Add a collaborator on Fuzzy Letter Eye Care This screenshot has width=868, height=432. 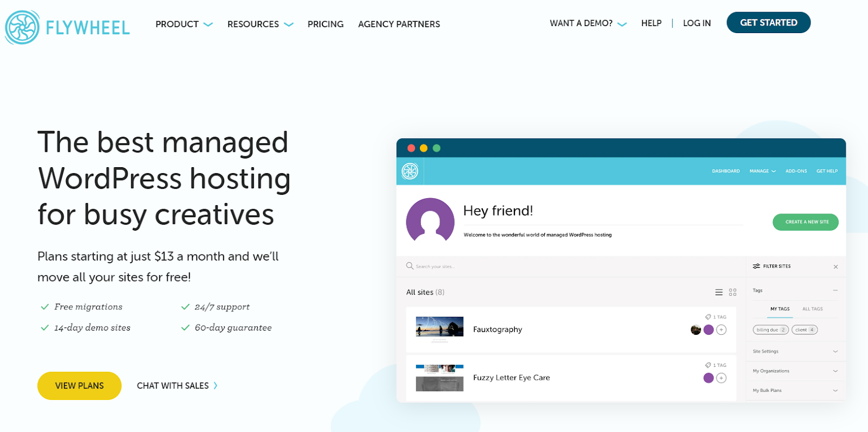[x=721, y=378]
